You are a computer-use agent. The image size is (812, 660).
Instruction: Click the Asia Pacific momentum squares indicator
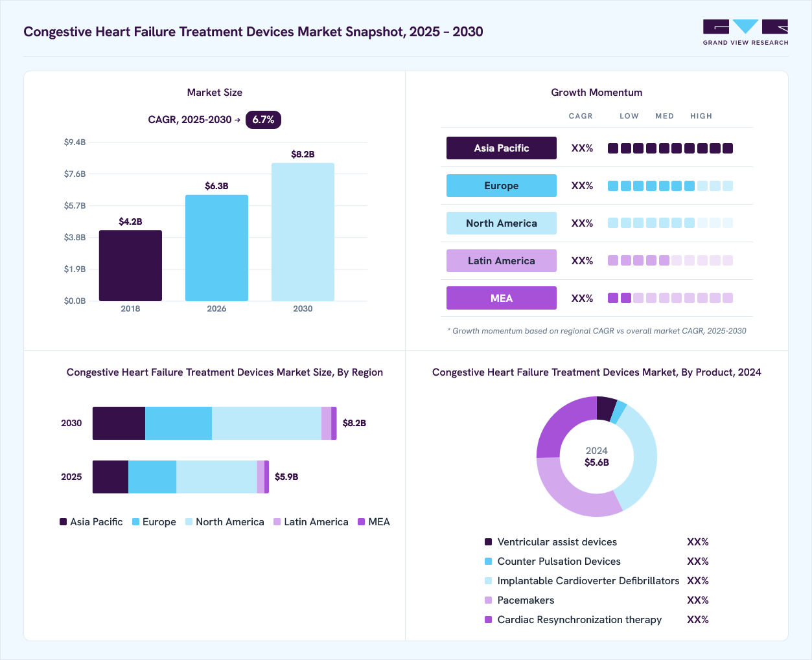(x=670, y=148)
